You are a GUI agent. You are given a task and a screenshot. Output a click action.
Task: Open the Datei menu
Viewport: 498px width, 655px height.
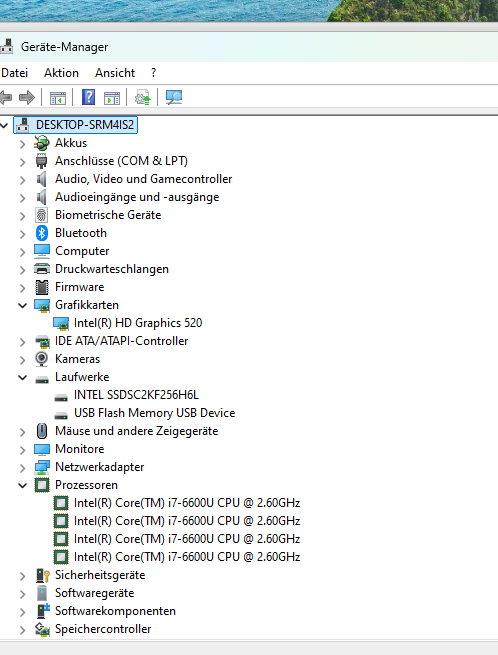[x=15, y=73]
